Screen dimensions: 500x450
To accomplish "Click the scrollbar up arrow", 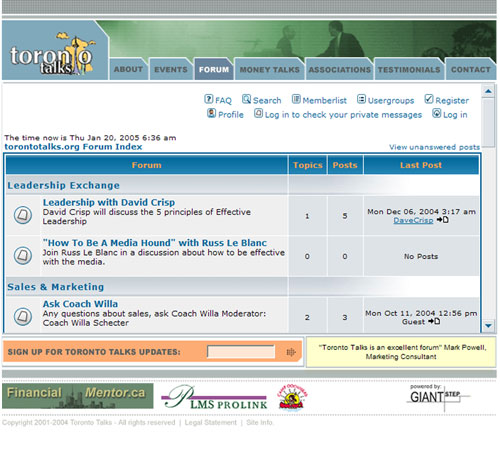I will (x=488, y=91).
